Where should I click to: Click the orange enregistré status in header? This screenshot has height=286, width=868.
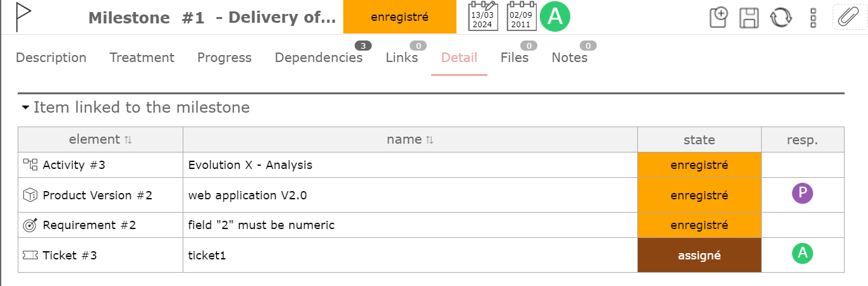tap(400, 17)
